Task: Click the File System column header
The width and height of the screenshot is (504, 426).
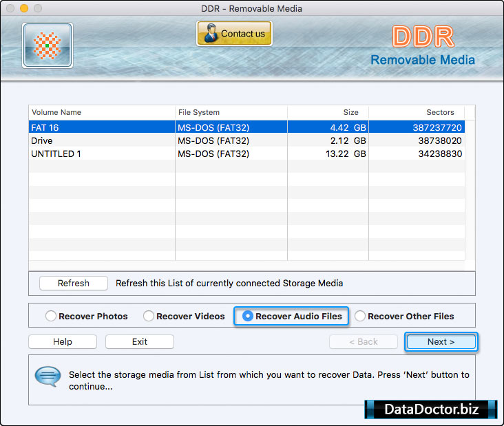Action: click(x=231, y=112)
